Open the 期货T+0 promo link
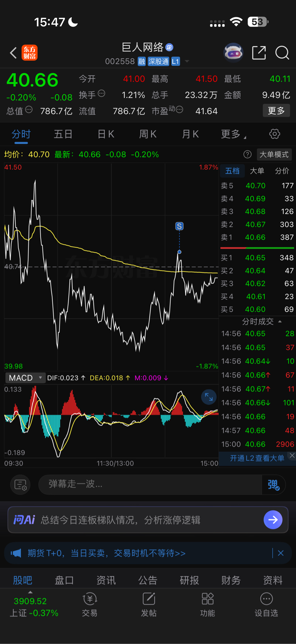The width and height of the screenshot is (296, 644). (x=107, y=553)
